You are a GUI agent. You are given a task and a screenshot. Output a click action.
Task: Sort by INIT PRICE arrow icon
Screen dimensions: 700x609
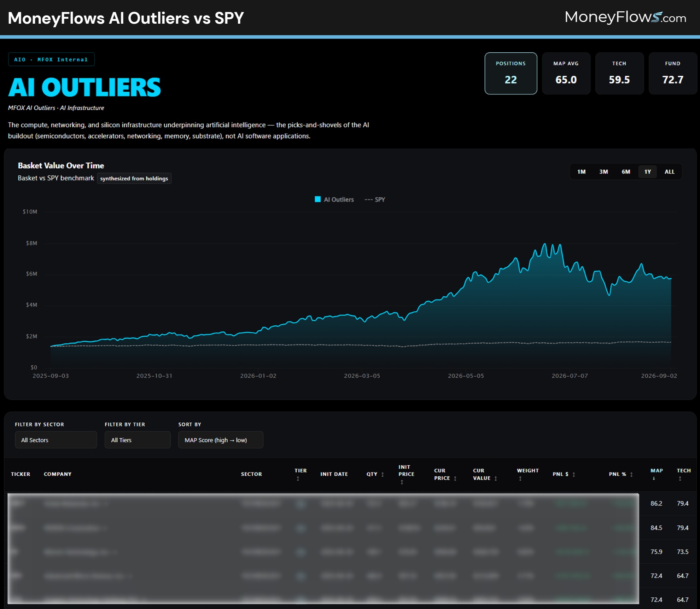(402, 482)
